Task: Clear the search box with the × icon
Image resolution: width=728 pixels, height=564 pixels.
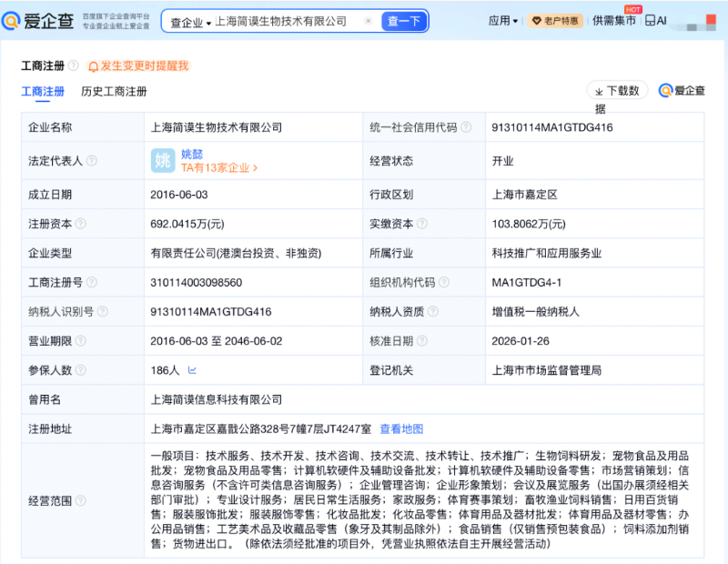Action: (x=369, y=20)
